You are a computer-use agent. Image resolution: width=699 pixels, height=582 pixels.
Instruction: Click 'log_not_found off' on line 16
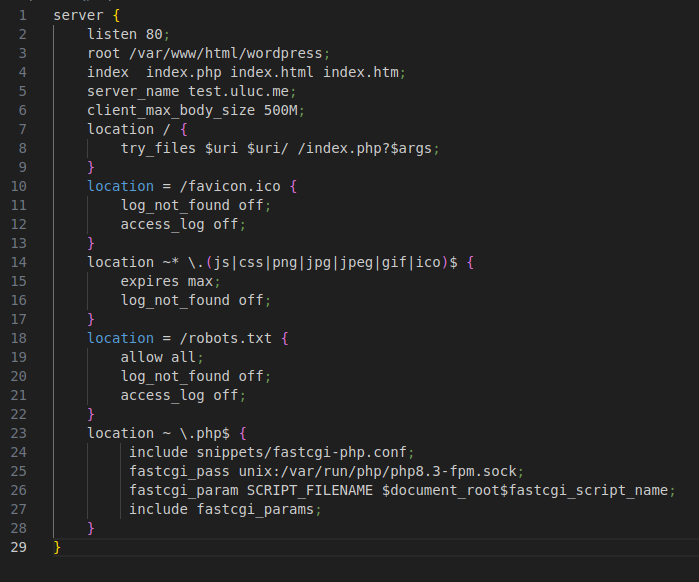[x=192, y=301]
